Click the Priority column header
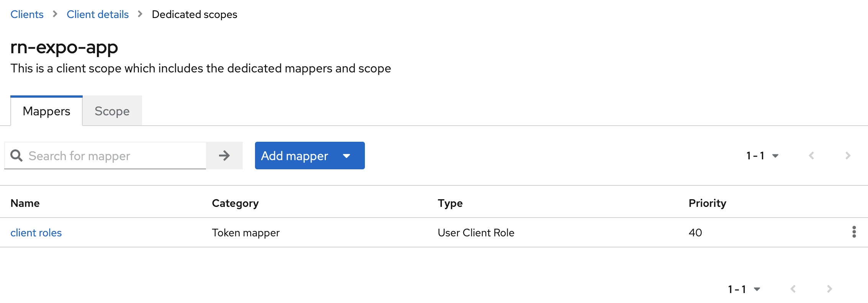868x303 pixels. pos(707,203)
